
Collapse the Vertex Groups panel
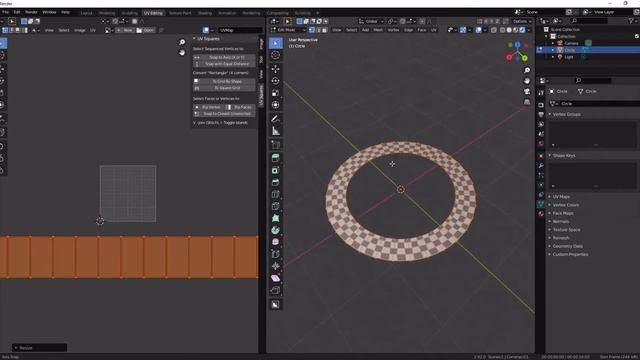pyautogui.click(x=549, y=114)
